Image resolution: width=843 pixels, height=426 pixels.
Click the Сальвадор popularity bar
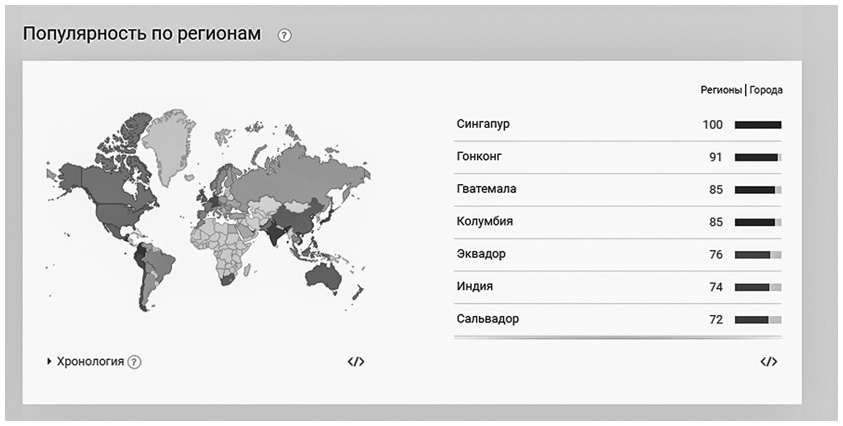pos(758,320)
